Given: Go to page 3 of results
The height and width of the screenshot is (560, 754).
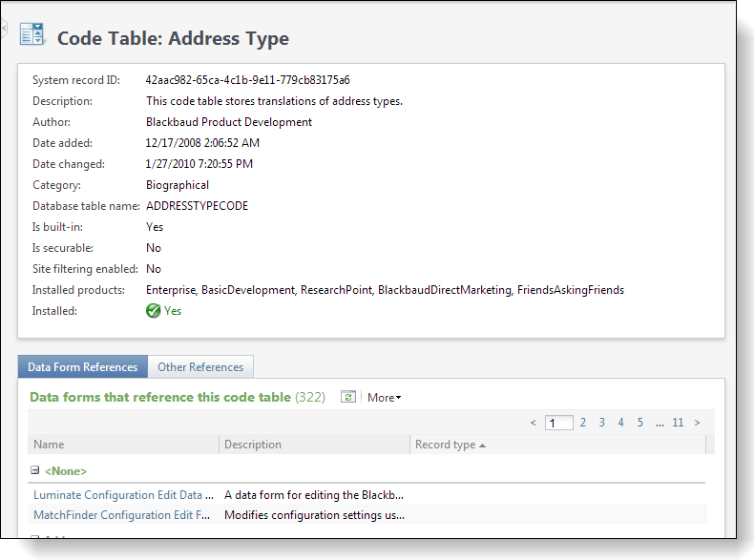Looking at the screenshot, I should 601,423.
